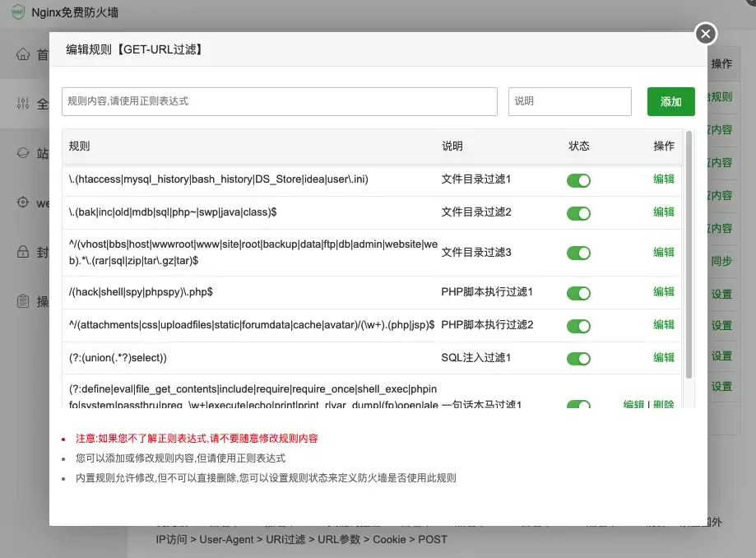Click 编辑 for 文件目录过滤3 row
Viewport: 756px width, 558px height.
(663, 252)
